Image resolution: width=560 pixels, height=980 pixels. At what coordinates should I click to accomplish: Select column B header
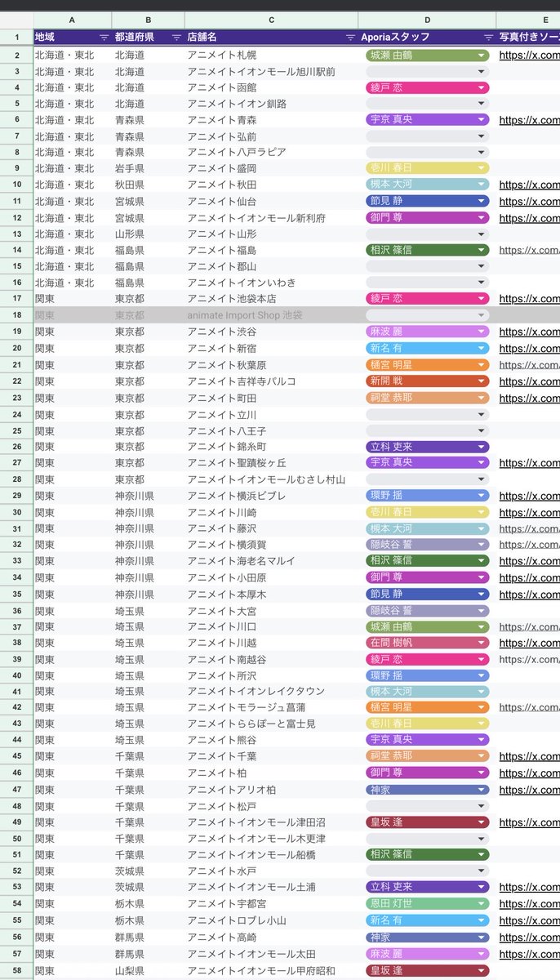coord(149,19)
